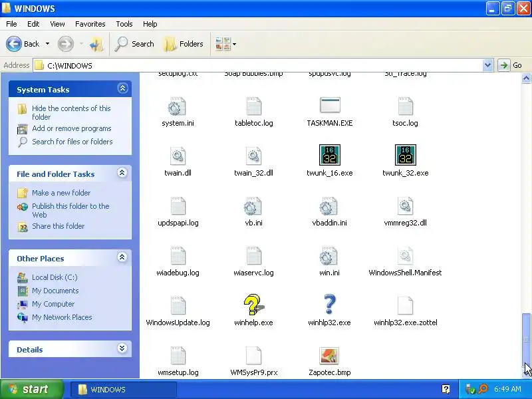Viewport: 532px width, 399px height.
Task: Select the winhlp32.exe blue question icon
Action: [329, 305]
